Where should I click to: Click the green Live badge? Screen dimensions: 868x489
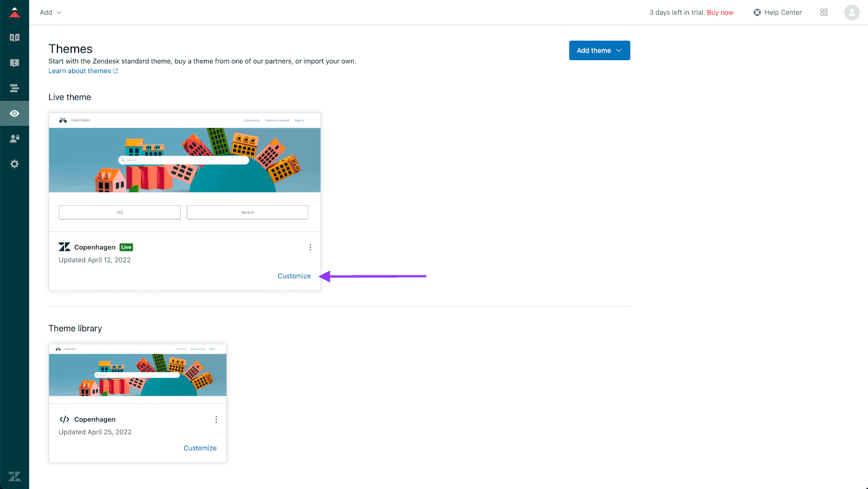(126, 247)
